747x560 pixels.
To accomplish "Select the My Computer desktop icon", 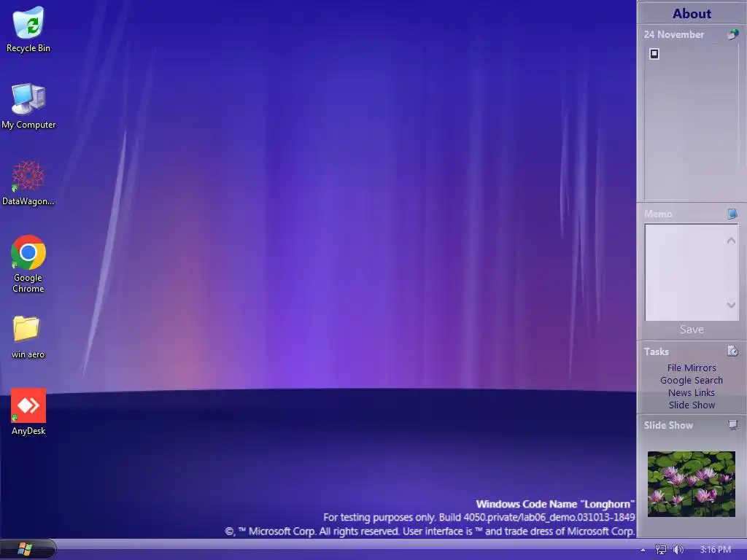I will (28, 106).
